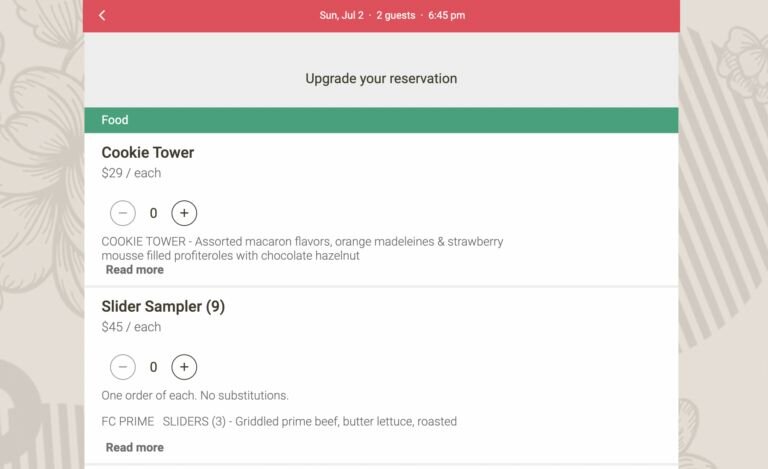Click the Cookie Tower quantity value
Screen dimensions: 768x469
(x=153, y=213)
